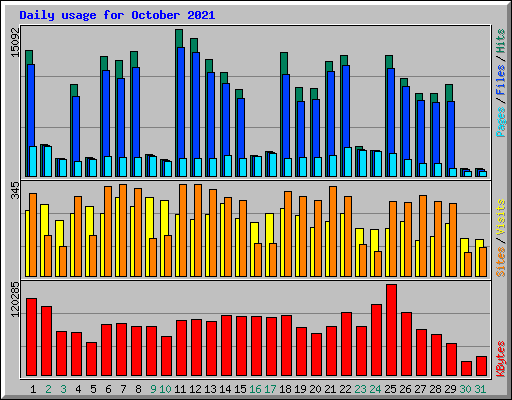Click day label '23' on the x-axis
Image resolution: width=512 pixels, height=400 pixels.
pos(360,389)
